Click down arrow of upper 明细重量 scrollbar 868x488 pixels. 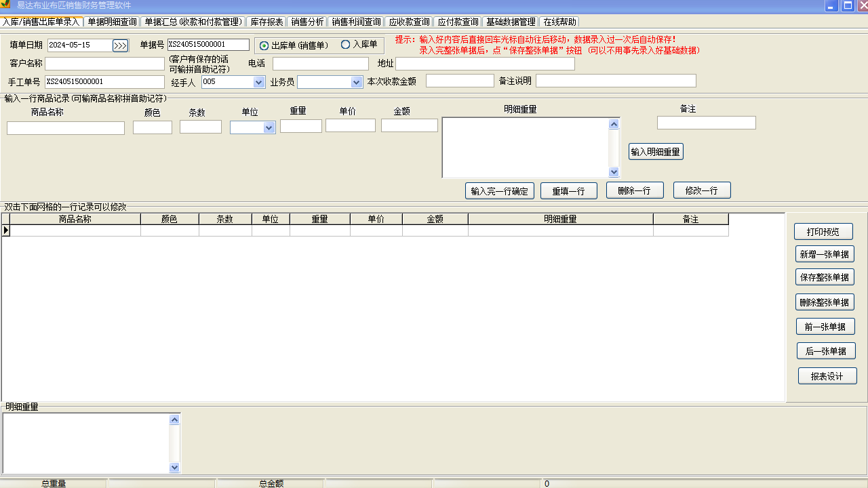614,172
